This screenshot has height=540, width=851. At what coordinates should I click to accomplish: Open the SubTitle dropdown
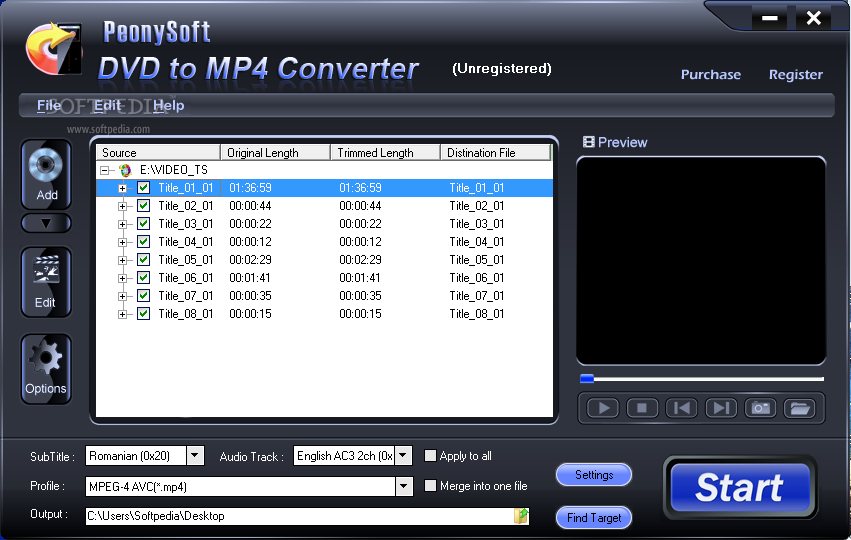pos(195,455)
